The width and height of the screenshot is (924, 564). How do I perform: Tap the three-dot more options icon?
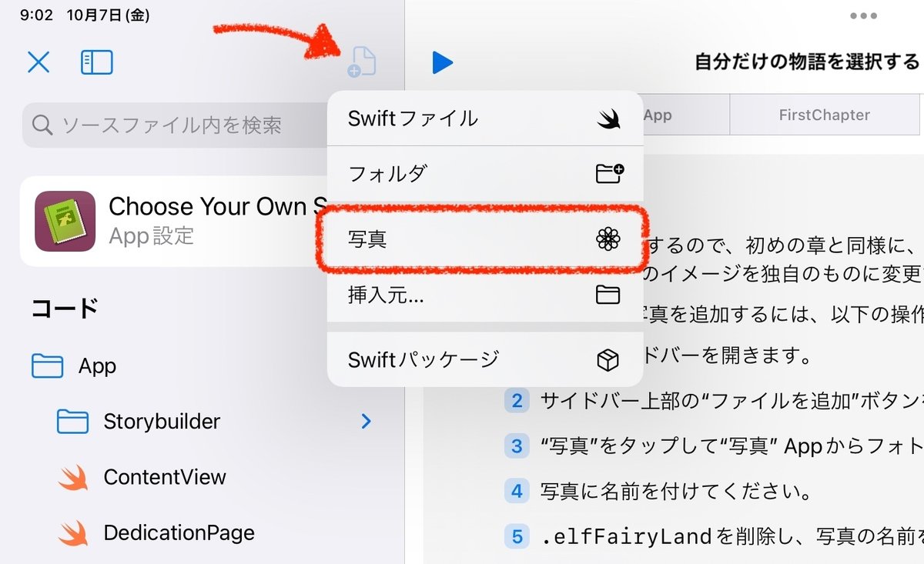point(863,16)
